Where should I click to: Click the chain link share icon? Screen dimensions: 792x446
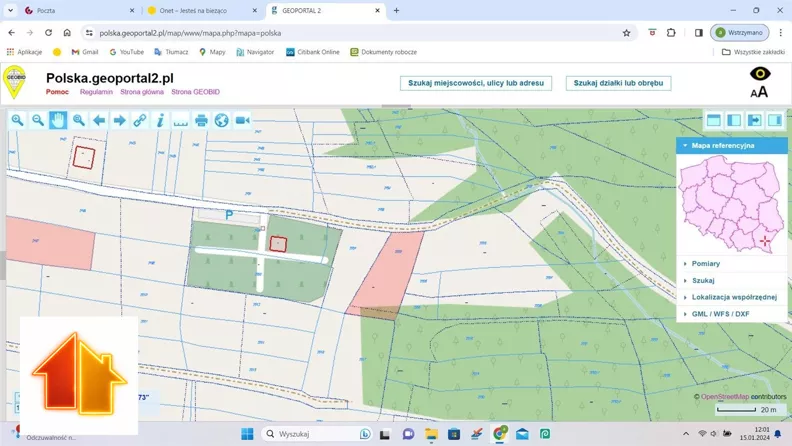pos(140,120)
